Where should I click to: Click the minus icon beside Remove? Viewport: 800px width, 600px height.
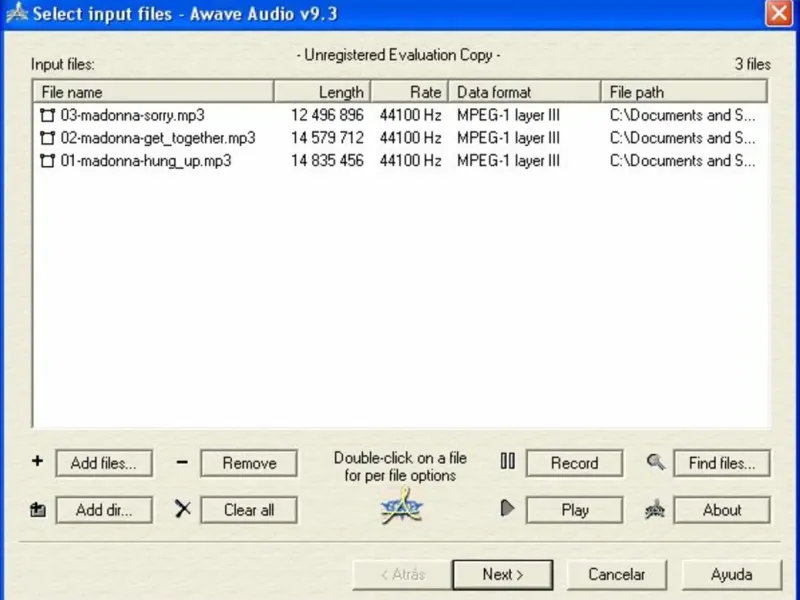pyautogui.click(x=182, y=462)
